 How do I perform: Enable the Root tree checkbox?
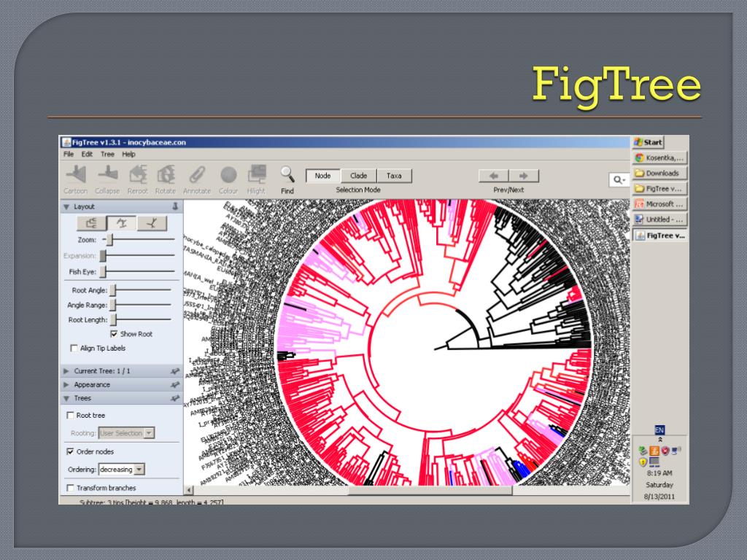[x=71, y=415]
